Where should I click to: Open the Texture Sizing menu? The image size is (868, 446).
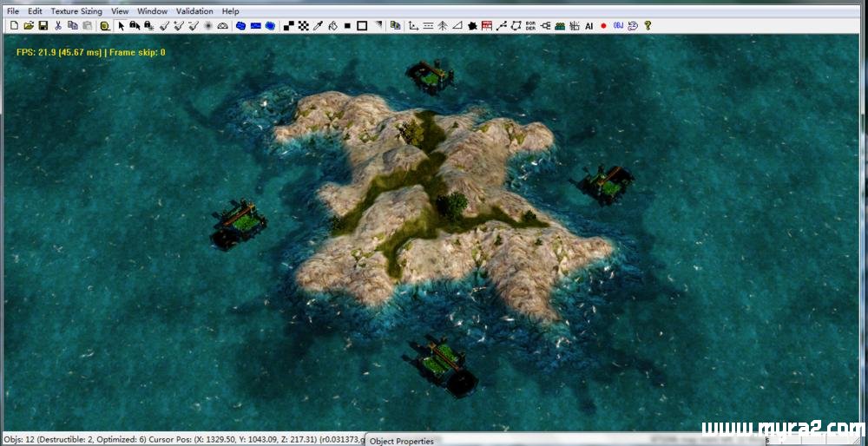76,11
